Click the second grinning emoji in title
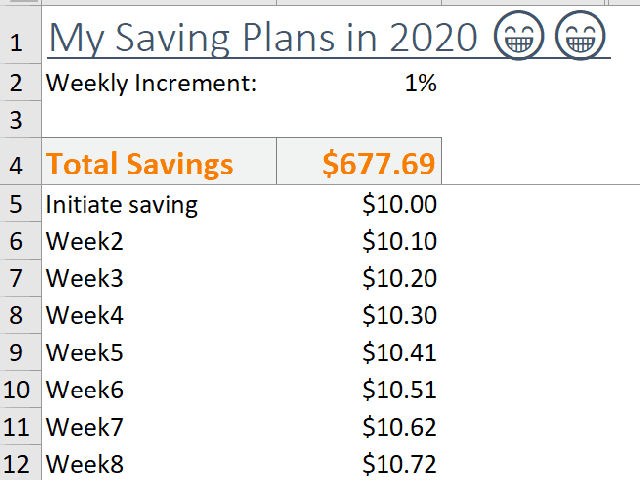This screenshot has height=480, width=640. point(580,38)
